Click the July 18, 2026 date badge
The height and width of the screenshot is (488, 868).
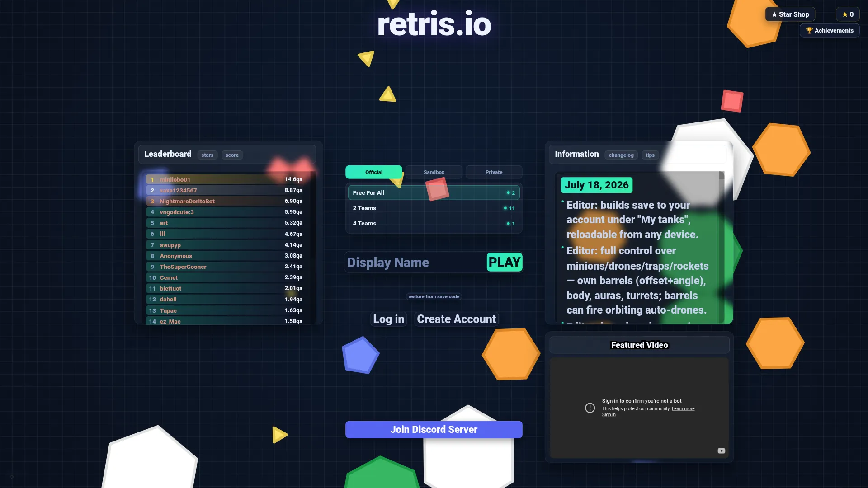pyautogui.click(x=596, y=185)
